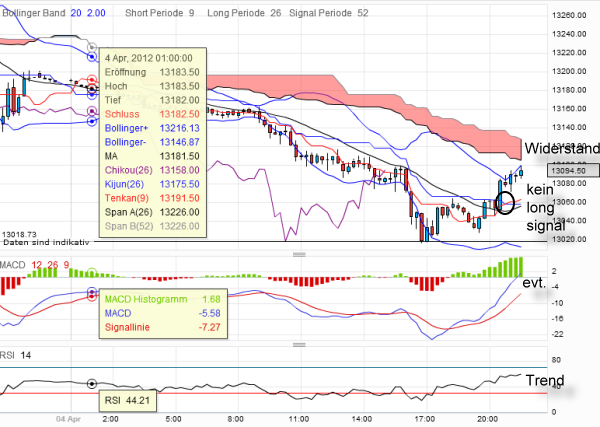
Task: Click the 04 Apr date axis label
Action: click(x=68, y=419)
